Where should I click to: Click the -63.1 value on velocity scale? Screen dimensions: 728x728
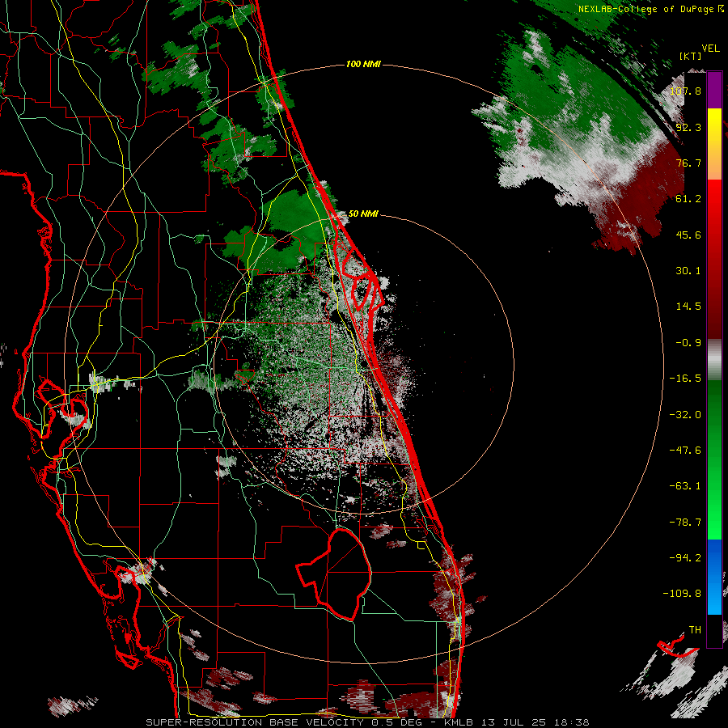[x=685, y=486]
